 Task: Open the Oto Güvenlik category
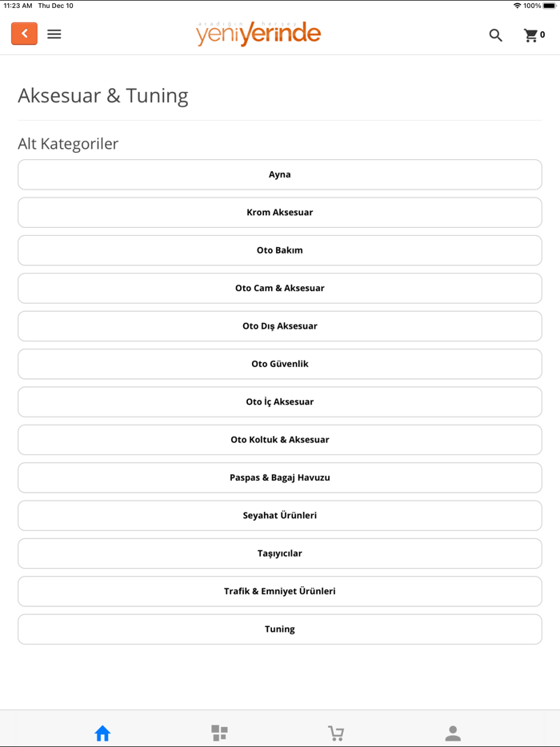coord(280,364)
